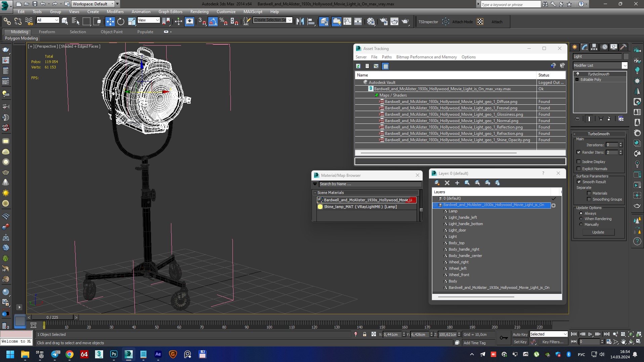Switch to the Freeform ribbon tab

pyautogui.click(x=47, y=32)
